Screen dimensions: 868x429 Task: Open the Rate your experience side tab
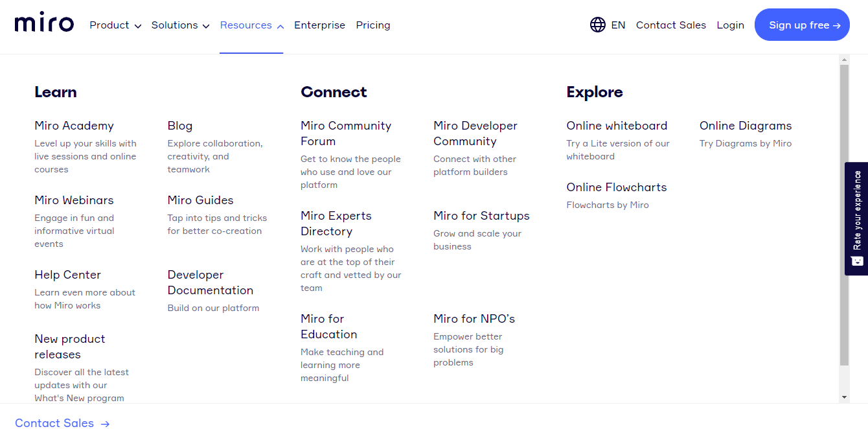(x=857, y=211)
